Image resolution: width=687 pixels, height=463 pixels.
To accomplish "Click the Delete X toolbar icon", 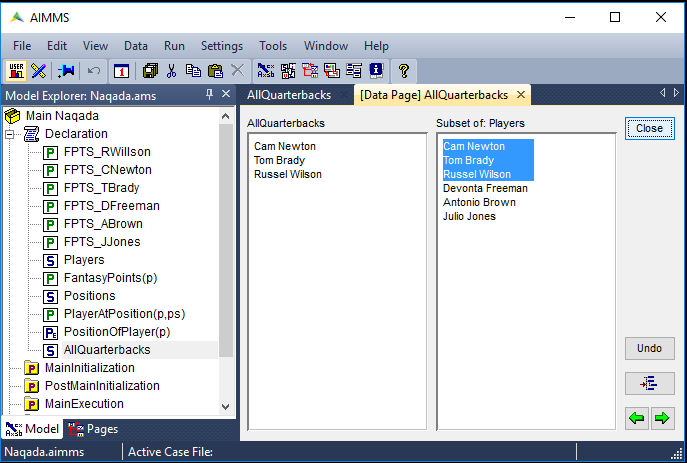I will click(x=237, y=71).
